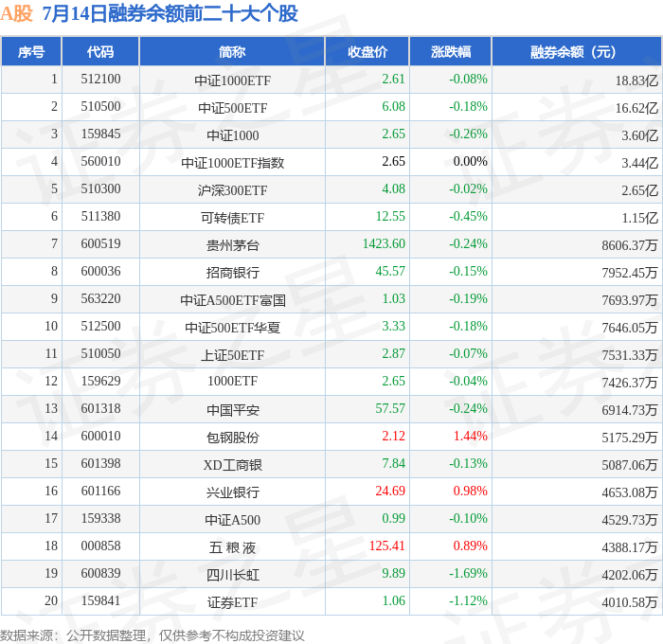Click the name 证券ETF

pyautogui.click(x=233, y=602)
